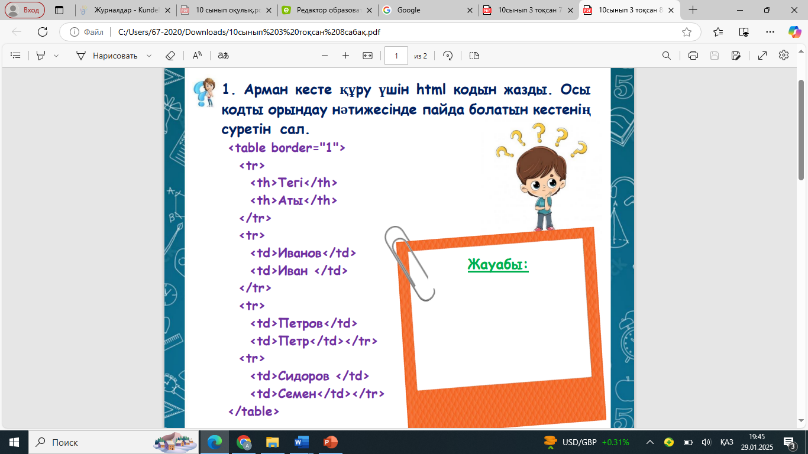Screen dimensions: 808x454
Task: Click the Read aloud icon
Action: 197,56
